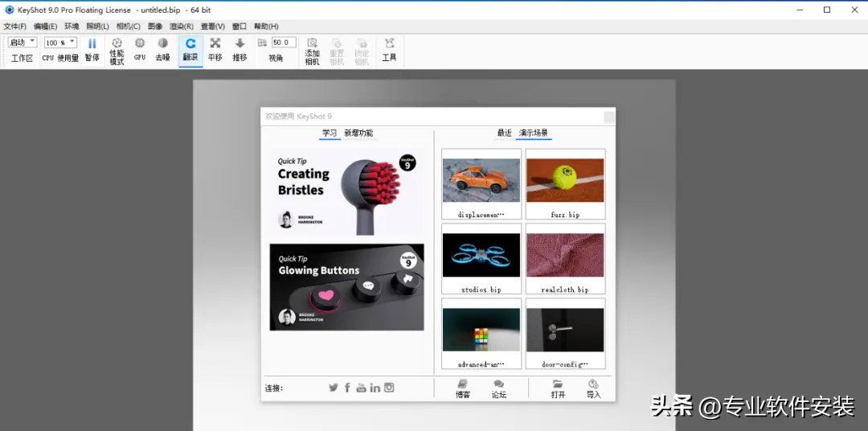
Task: Pause real-time rendering with 暂停 button
Action: point(92,51)
